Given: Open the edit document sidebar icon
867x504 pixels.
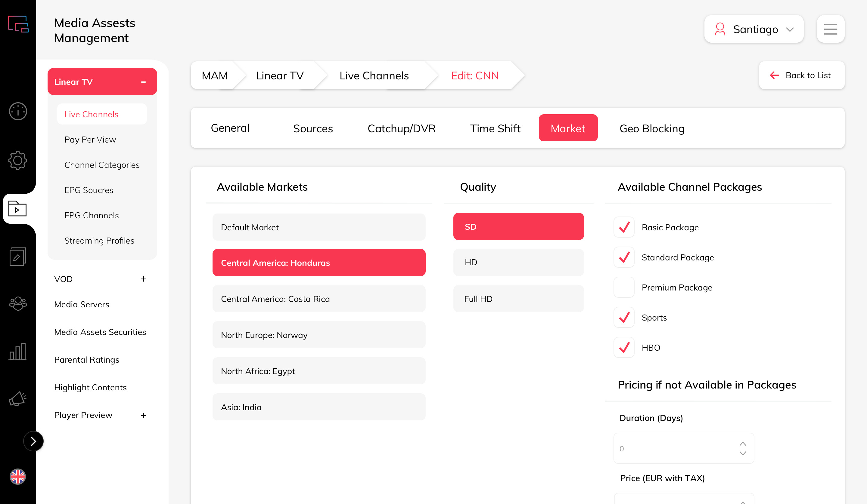Looking at the screenshot, I should (17, 257).
